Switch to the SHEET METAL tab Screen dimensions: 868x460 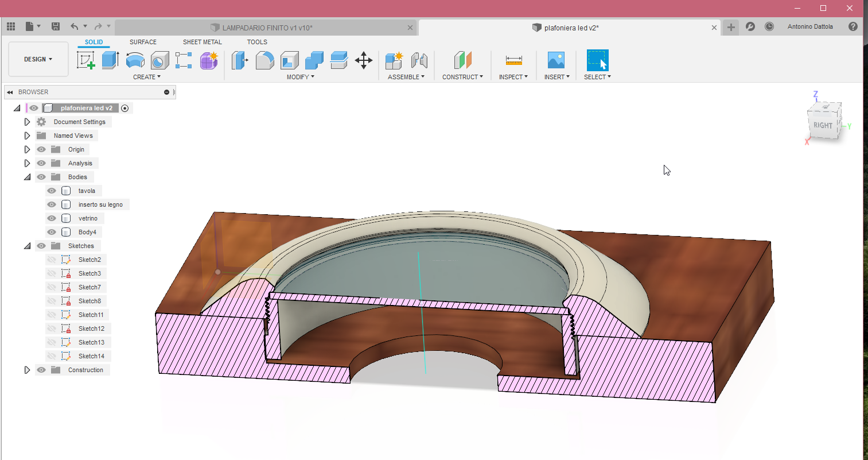pos(203,42)
